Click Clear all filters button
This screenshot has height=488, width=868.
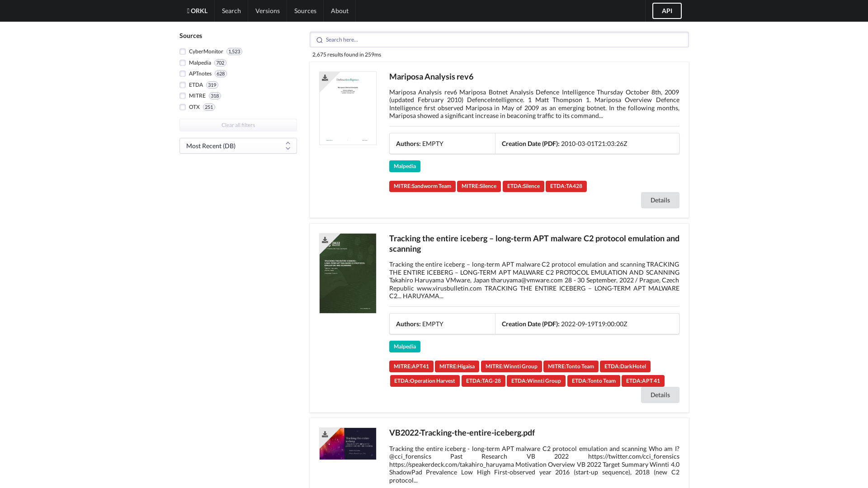[238, 125]
